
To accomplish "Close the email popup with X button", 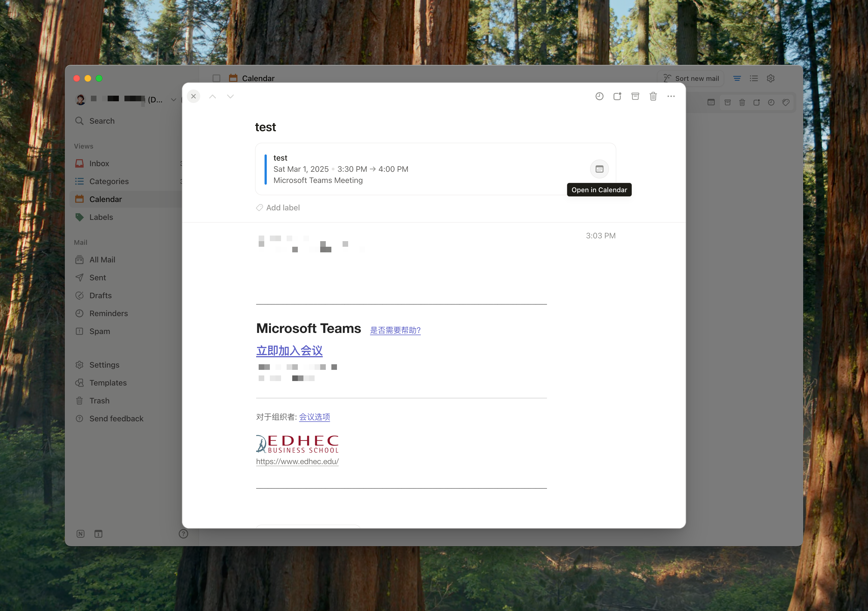I will point(194,97).
